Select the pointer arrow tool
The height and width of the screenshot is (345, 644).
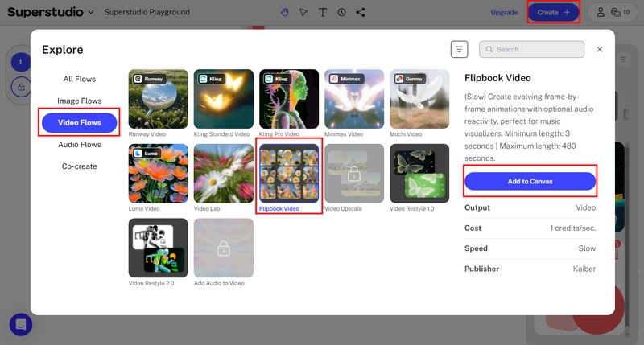click(x=303, y=12)
